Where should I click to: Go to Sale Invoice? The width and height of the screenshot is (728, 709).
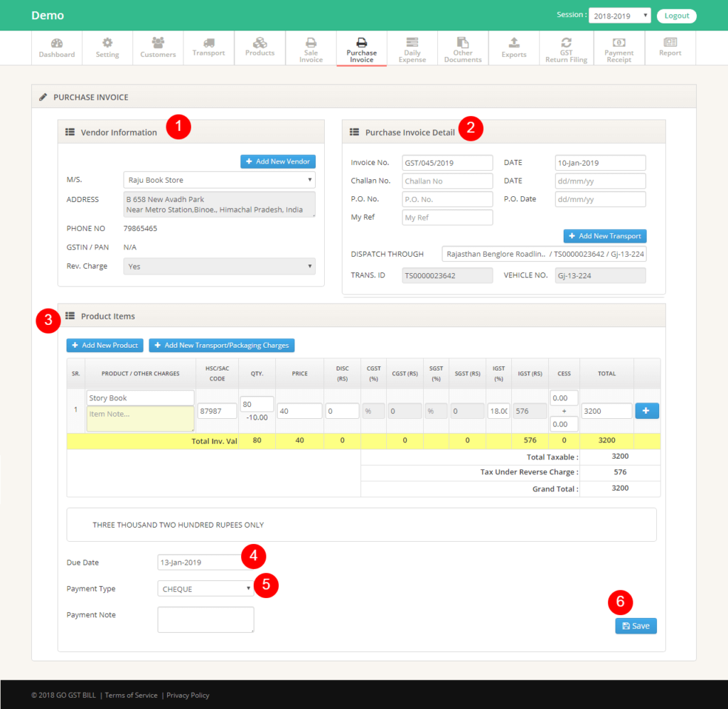311,48
